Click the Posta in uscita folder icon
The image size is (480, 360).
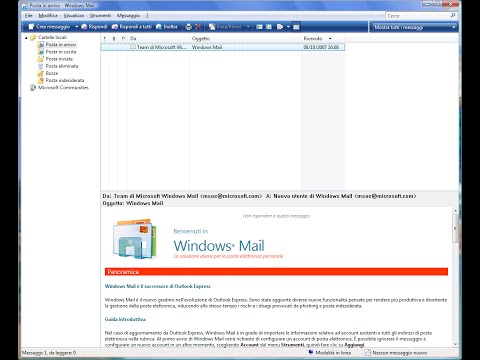pyautogui.click(x=41, y=52)
